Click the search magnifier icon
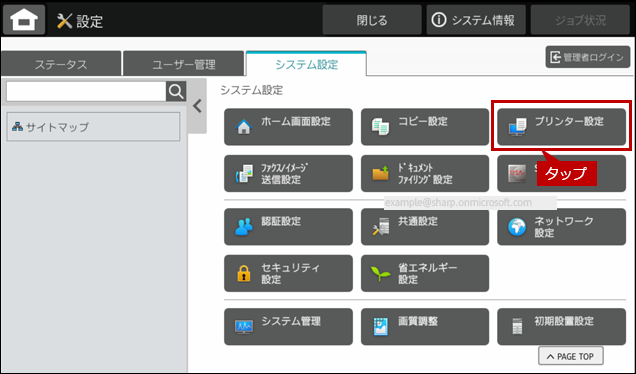The width and height of the screenshot is (636, 374). 176,92
